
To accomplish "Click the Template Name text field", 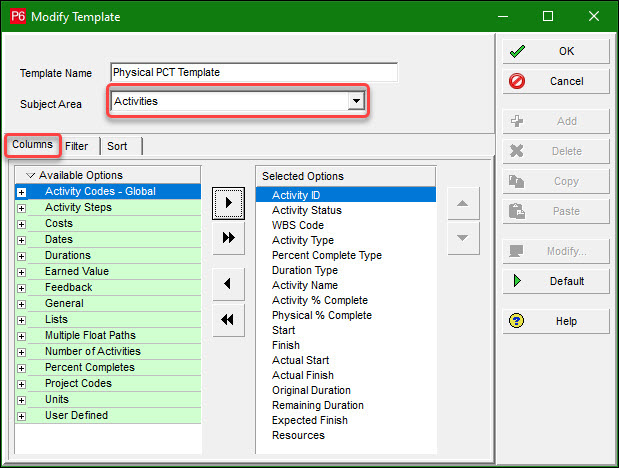I will tap(254, 72).
